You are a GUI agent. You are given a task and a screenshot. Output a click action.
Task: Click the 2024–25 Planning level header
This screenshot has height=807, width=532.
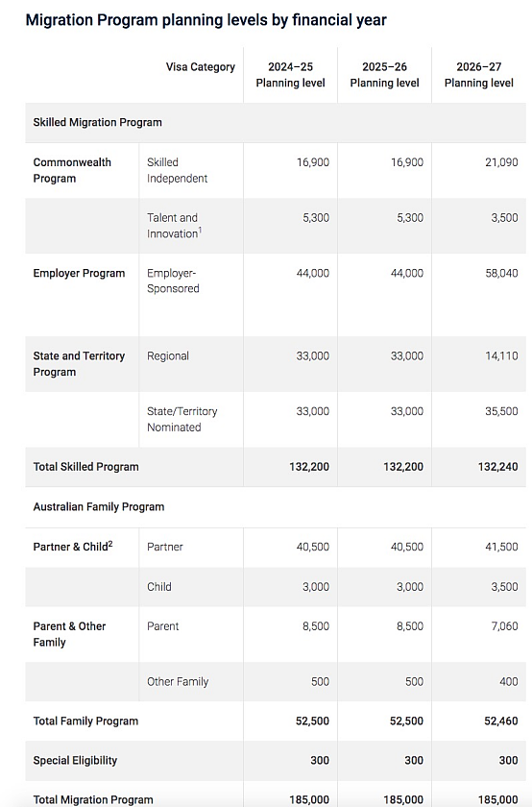[x=290, y=75]
